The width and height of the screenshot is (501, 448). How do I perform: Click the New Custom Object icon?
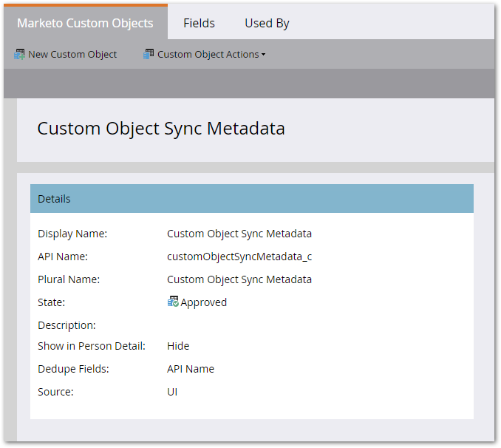pyautogui.click(x=19, y=54)
